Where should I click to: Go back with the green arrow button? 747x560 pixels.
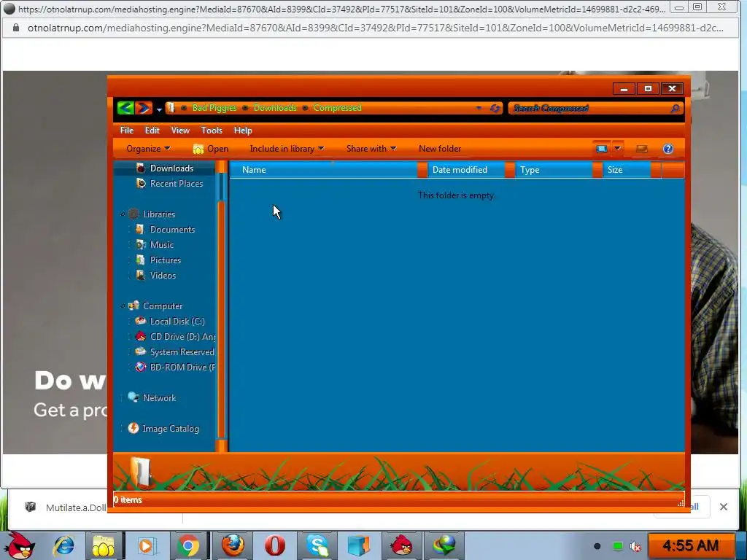pos(125,108)
